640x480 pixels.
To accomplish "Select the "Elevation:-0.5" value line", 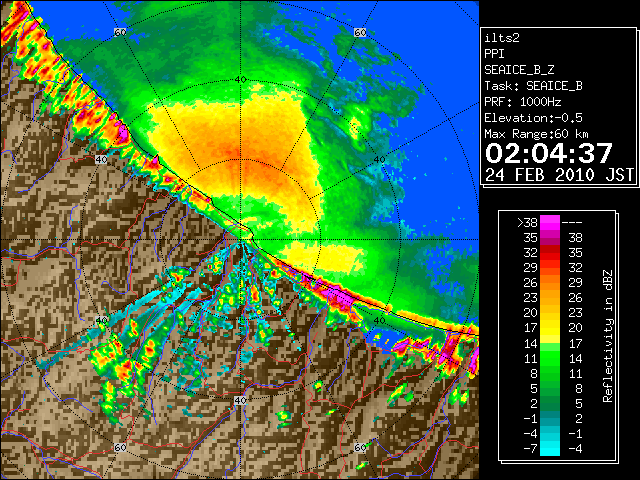I will tap(533, 118).
